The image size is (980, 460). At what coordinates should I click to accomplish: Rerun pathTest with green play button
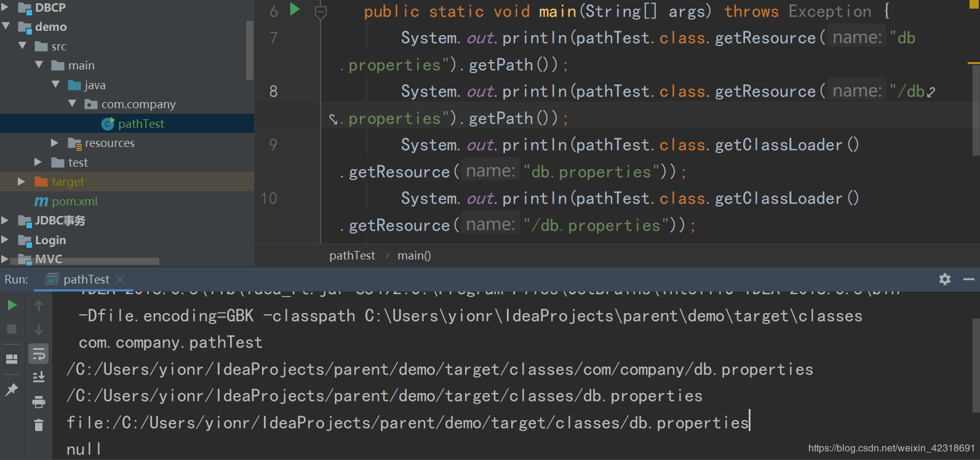[x=12, y=306]
